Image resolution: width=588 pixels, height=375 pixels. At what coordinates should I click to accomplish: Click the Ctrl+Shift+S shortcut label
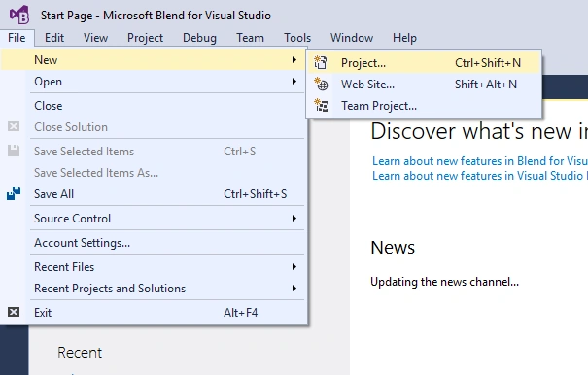click(255, 194)
